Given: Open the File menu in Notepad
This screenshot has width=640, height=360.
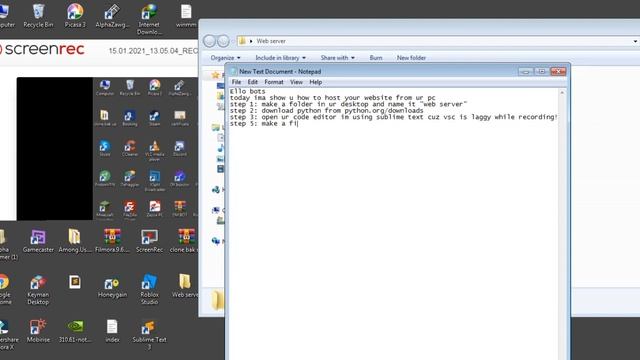Looking at the screenshot, I should click(x=236, y=82).
